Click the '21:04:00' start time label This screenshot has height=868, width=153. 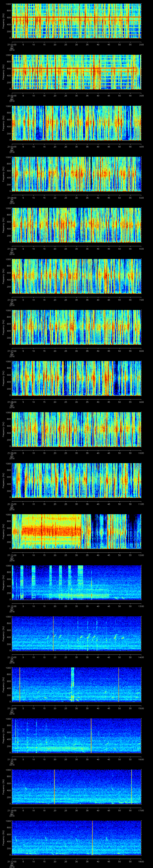12,197
